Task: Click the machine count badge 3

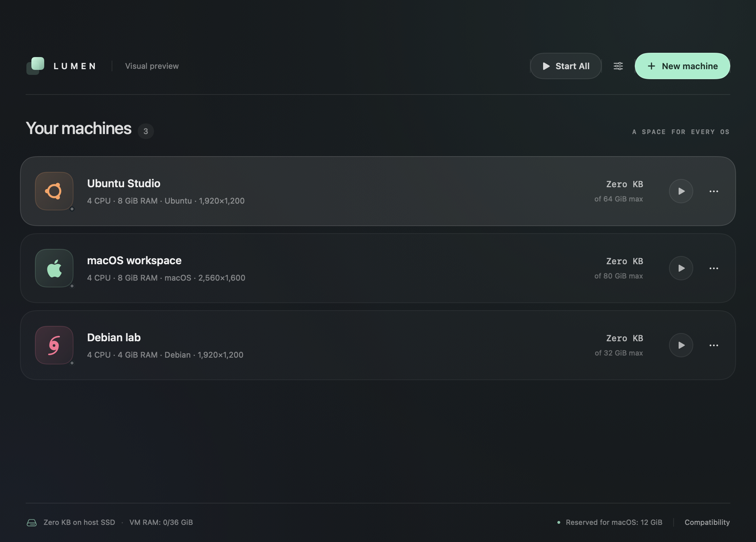Action: (145, 131)
